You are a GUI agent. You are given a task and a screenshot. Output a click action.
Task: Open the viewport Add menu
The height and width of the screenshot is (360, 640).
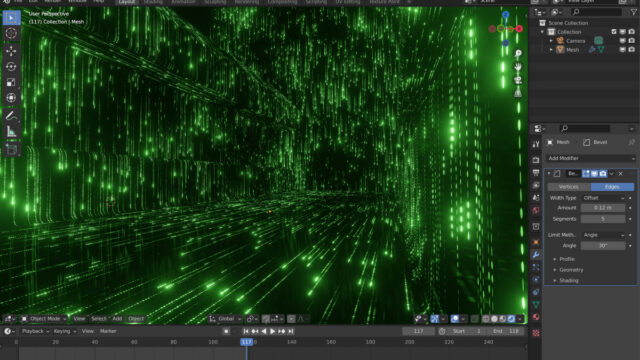(x=117, y=319)
